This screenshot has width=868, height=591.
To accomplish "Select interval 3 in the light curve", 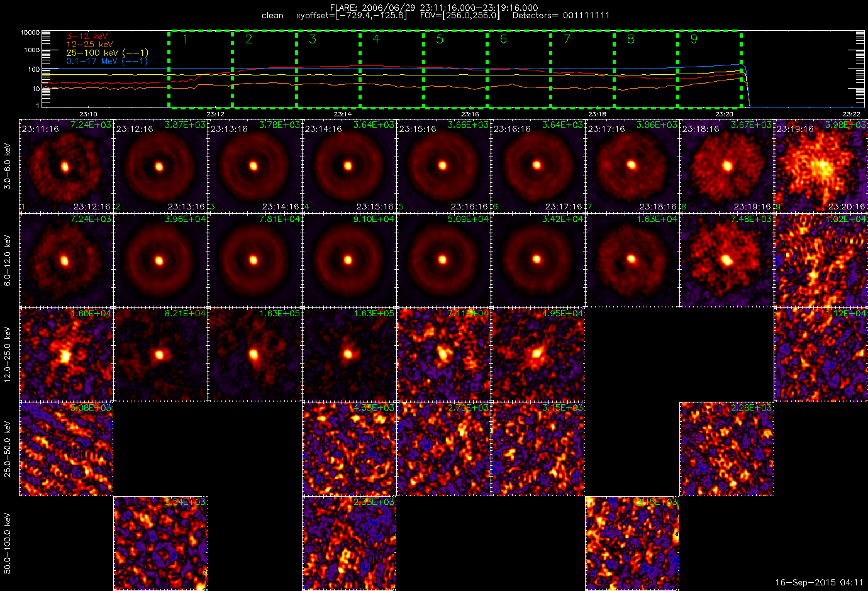I will point(328,69).
